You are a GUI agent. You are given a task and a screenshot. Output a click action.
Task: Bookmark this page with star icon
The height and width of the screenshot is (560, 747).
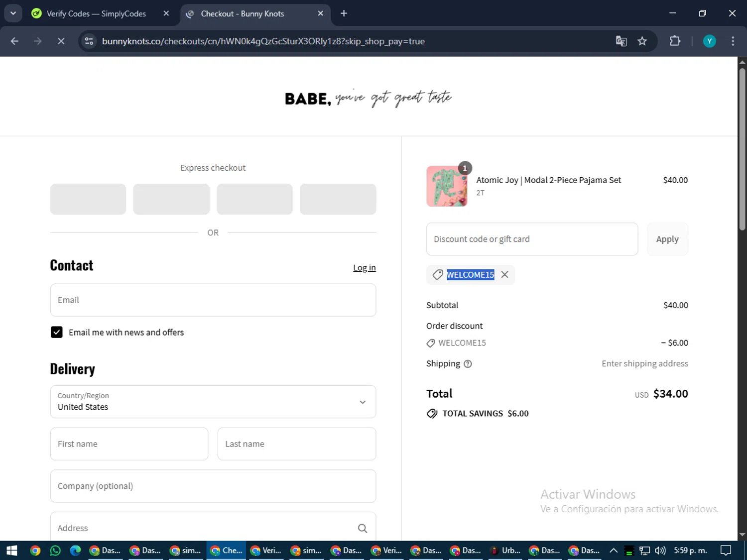point(642,41)
